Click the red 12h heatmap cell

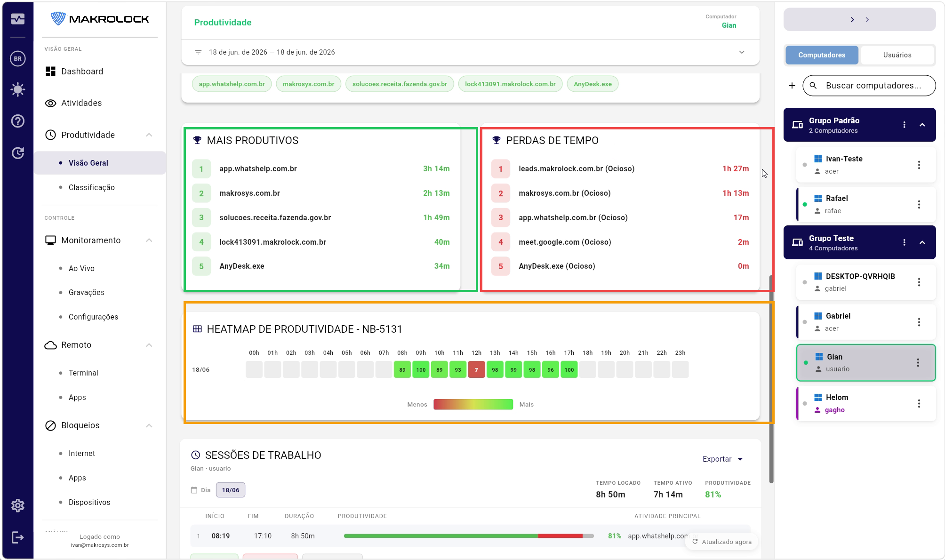(x=476, y=370)
